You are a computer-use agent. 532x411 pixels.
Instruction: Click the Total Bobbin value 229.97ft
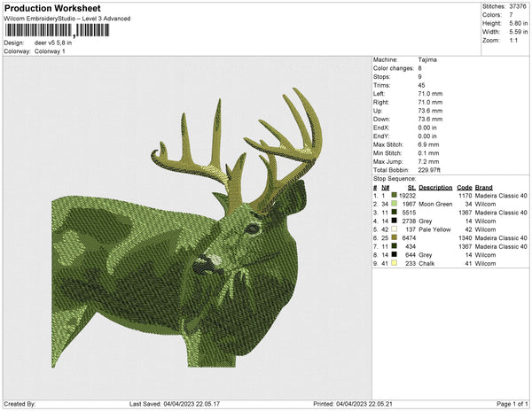[431, 169]
